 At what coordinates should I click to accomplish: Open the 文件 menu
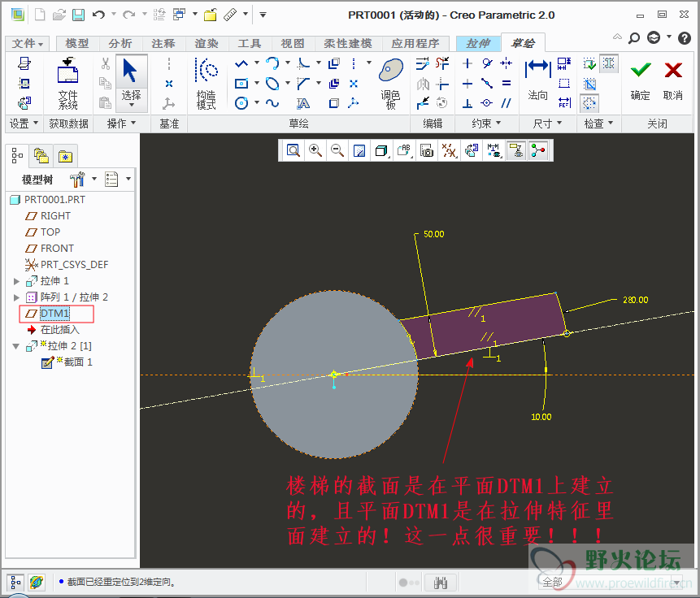[27, 43]
